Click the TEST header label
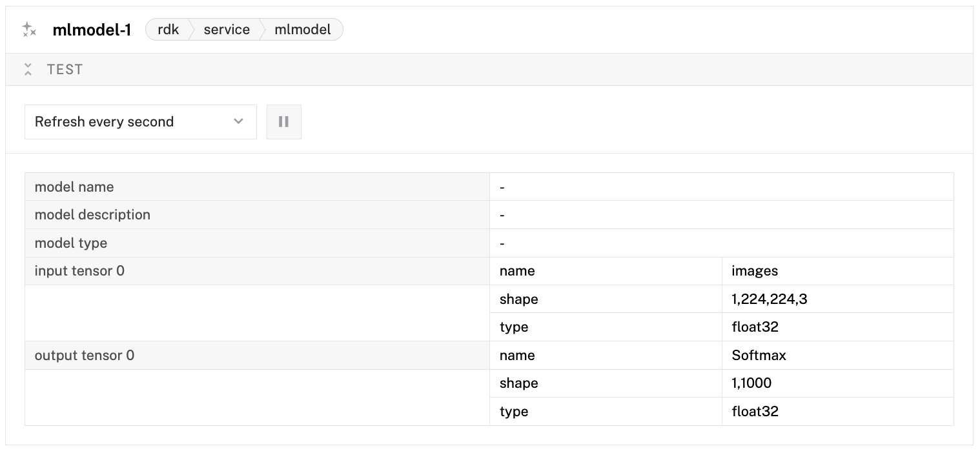This screenshot has height=453, width=980. [x=65, y=70]
